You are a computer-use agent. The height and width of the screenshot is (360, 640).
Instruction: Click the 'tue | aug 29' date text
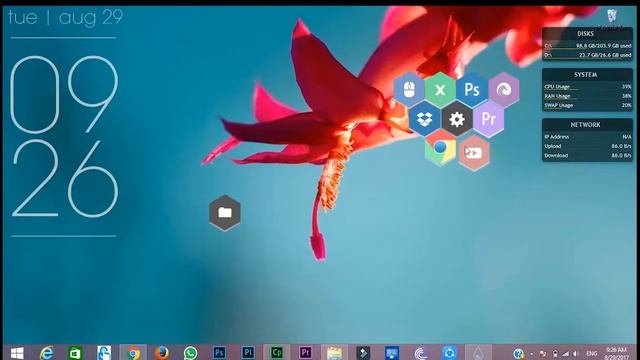point(65,17)
